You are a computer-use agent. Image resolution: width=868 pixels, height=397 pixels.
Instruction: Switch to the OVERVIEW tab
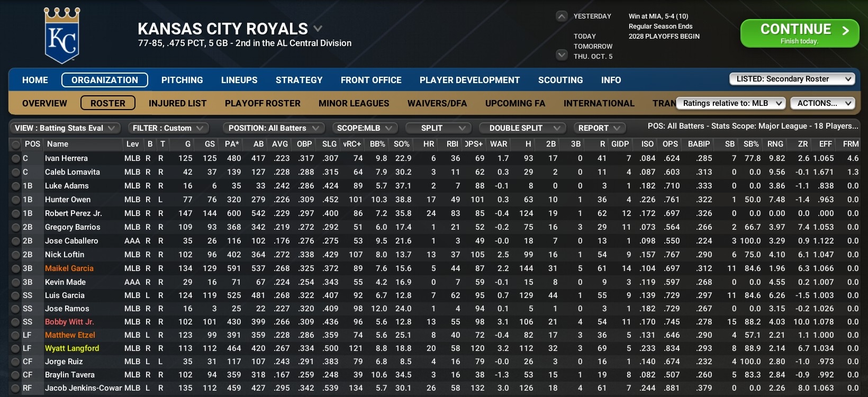(x=44, y=103)
